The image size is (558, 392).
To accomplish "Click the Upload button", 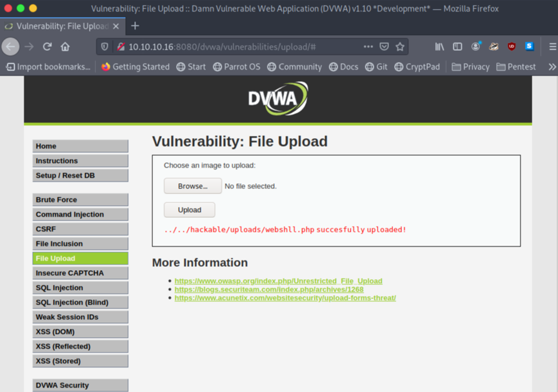I will click(x=189, y=210).
